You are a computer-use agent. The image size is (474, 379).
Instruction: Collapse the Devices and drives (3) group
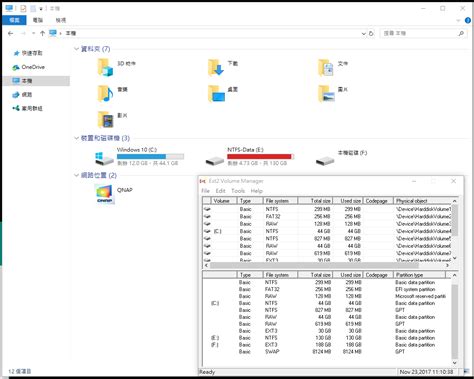(x=76, y=138)
